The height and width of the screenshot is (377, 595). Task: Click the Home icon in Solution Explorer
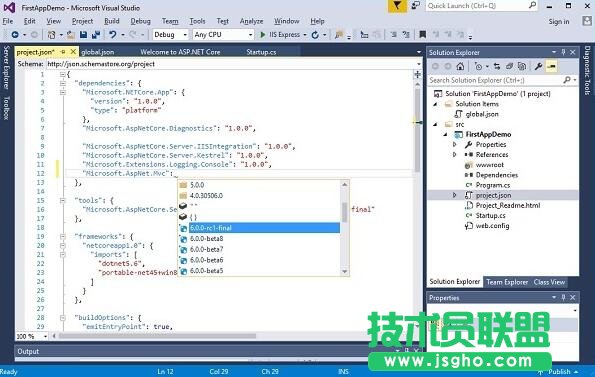pyautogui.click(x=460, y=66)
